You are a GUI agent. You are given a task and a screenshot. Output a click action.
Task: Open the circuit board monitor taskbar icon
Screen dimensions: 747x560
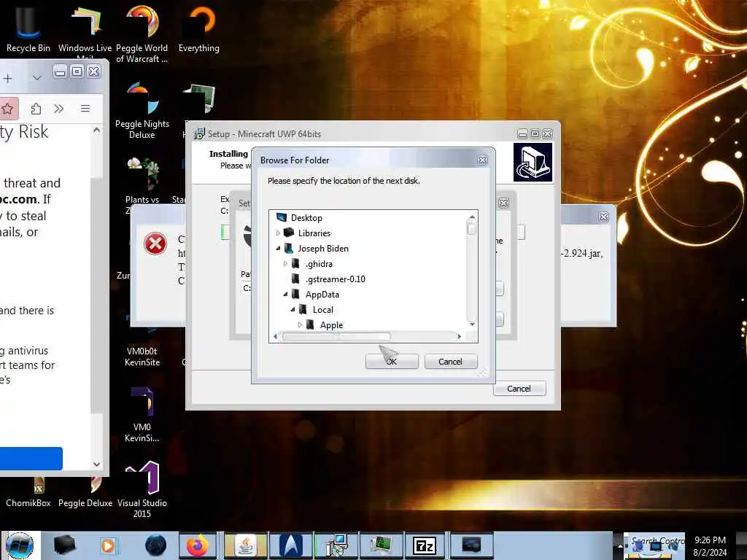381,545
